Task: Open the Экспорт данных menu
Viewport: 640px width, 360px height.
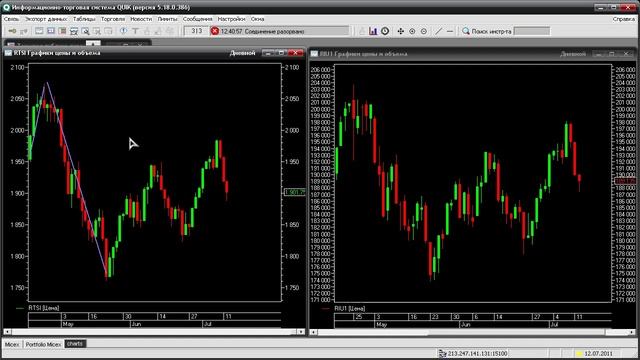Action: tap(46, 19)
